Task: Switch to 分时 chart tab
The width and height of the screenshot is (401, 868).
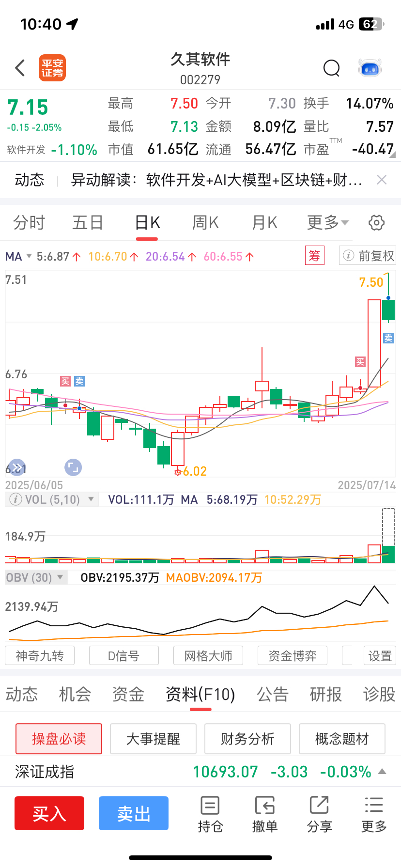Action: coord(29,223)
